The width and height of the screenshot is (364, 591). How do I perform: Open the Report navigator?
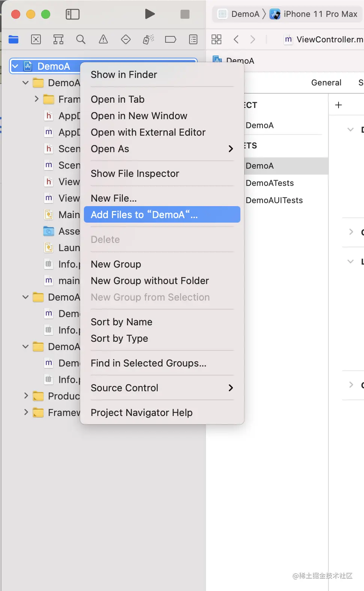click(x=193, y=39)
